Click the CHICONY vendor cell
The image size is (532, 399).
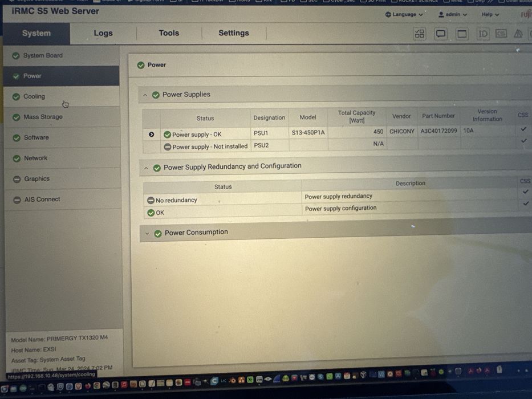pos(402,131)
